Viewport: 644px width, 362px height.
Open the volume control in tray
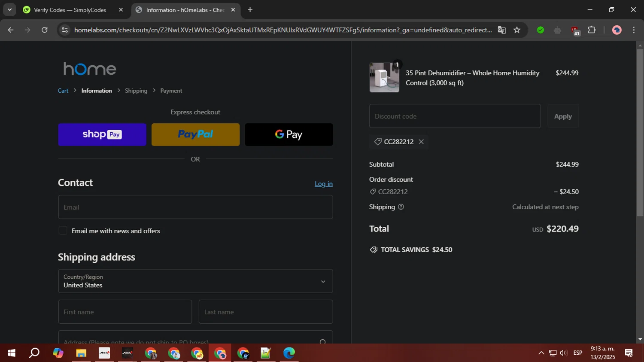[564, 353]
